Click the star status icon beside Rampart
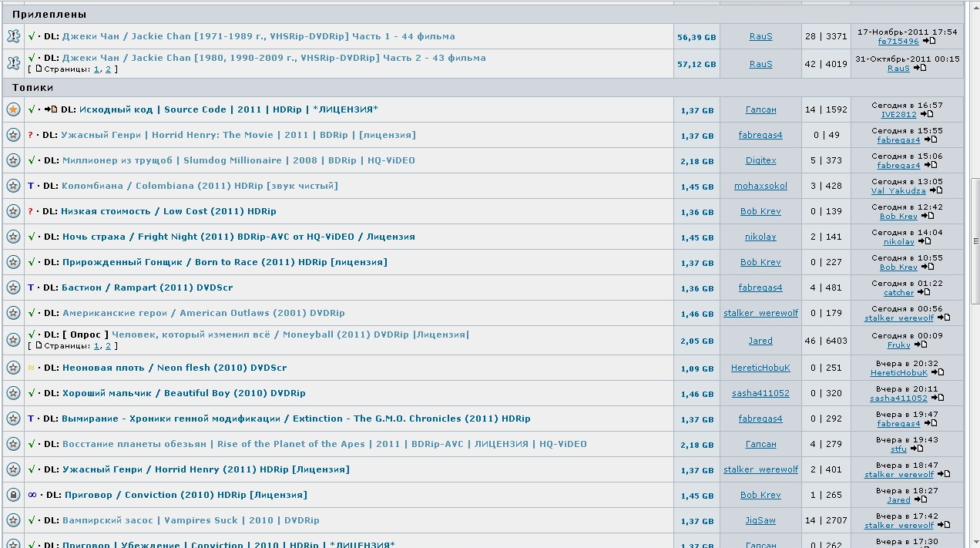Image resolution: width=980 pixels, height=548 pixels. (13, 287)
